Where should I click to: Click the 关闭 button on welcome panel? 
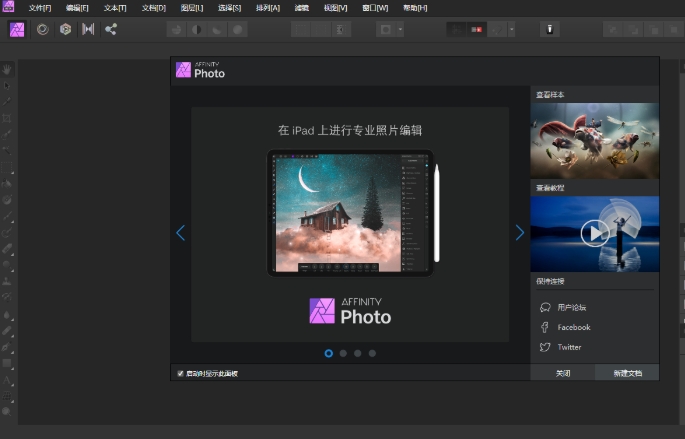click(x=563, y=373)
